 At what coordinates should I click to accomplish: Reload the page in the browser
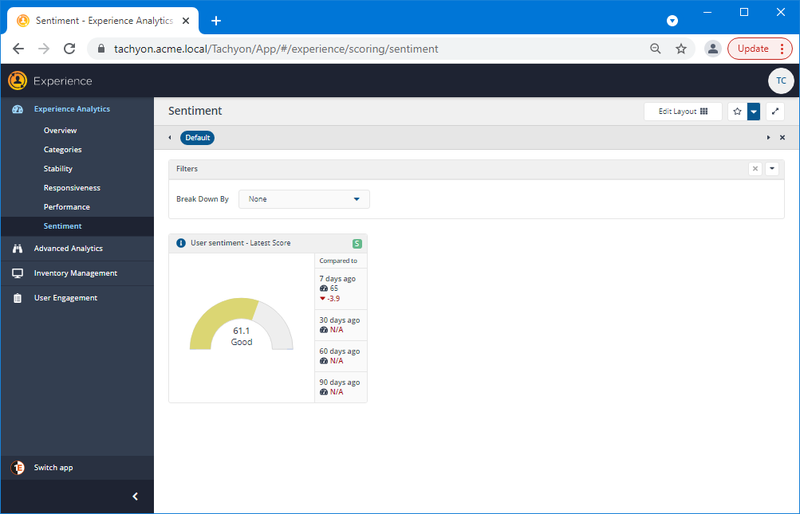tap(69, 48)
